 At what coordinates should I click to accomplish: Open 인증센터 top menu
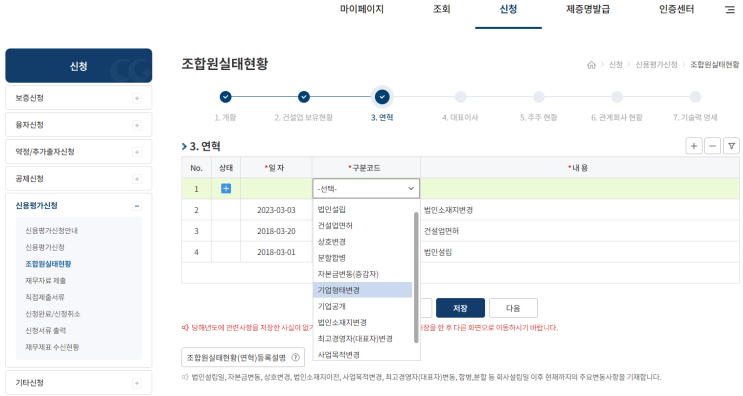676,9
